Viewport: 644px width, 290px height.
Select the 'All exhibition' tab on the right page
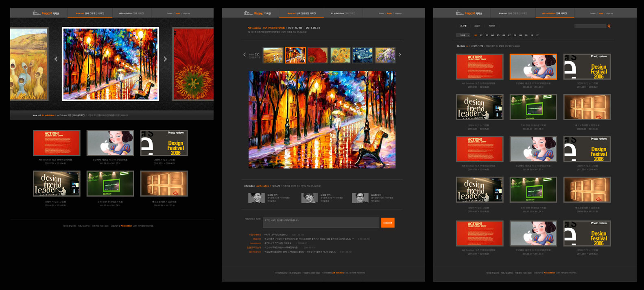point(554,13)
